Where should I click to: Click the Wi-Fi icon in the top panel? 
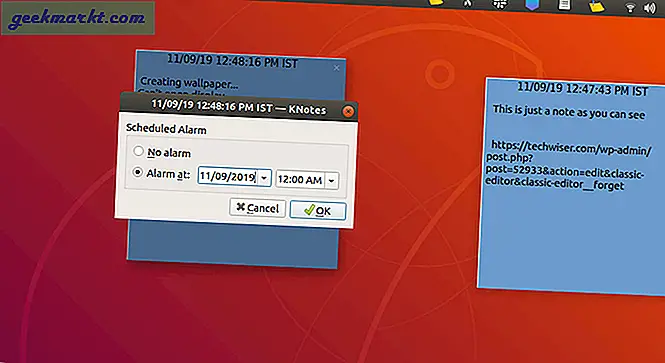coord(630,7)
